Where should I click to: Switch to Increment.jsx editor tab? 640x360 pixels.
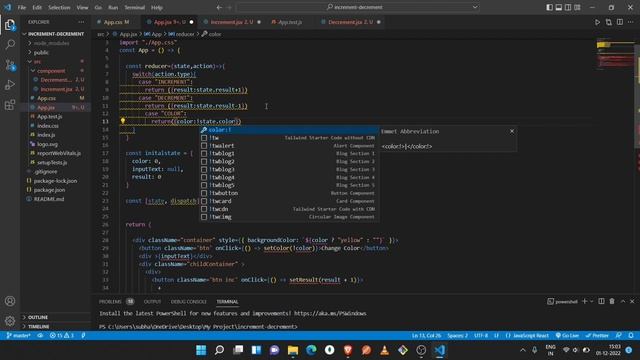tap(231, 22)
